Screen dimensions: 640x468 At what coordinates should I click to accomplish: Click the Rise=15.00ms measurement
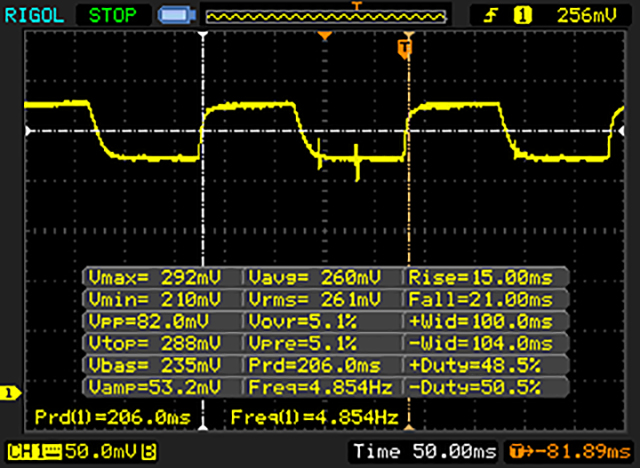481,278
